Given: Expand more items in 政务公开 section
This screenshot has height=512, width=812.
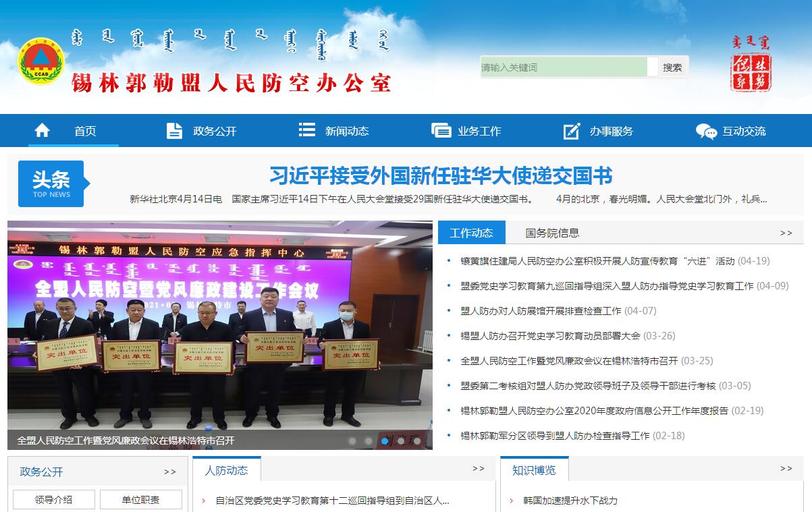Looking at the screenshot, I should tap(169, 472).
